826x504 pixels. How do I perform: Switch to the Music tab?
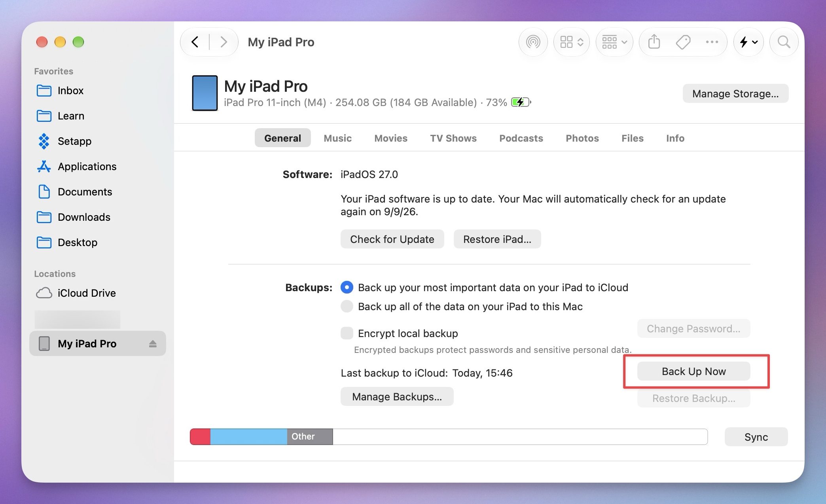coord(337,138)
